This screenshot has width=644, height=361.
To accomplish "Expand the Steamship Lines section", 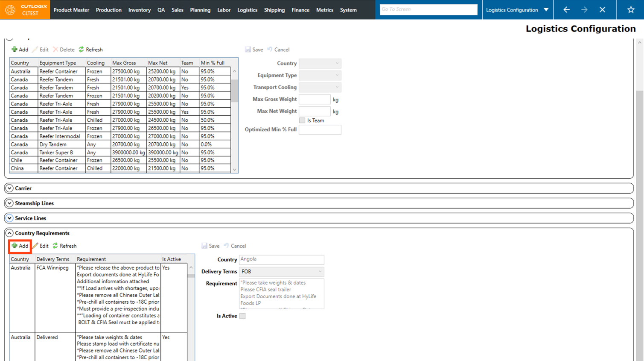I will [x=9, y=203].
